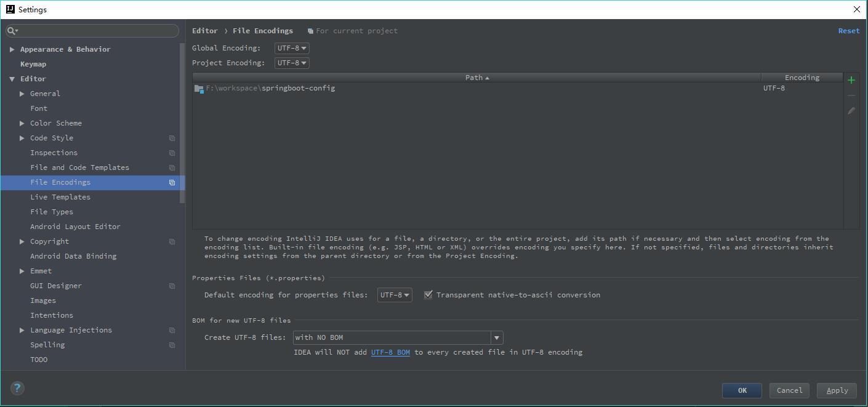Open help with the question mark icon
This screenshot has height=407, width=868.
coord(18,388)
